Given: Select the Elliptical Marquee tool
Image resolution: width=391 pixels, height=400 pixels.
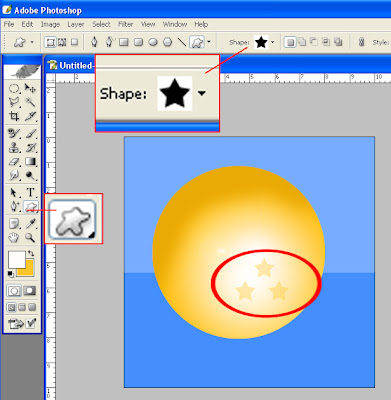Looking at the screenshot, I should (x=14, y=88).
